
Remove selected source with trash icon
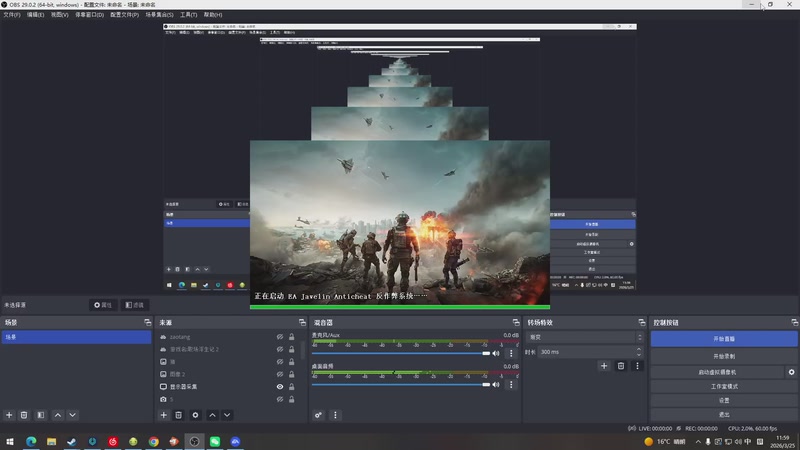coord(178,415)
